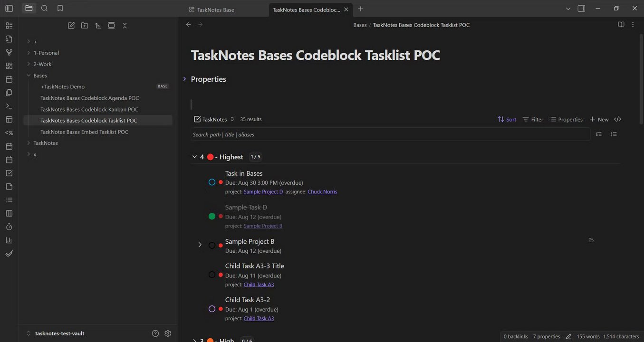Create a new note in file explorer

click(x=71, y=26)
